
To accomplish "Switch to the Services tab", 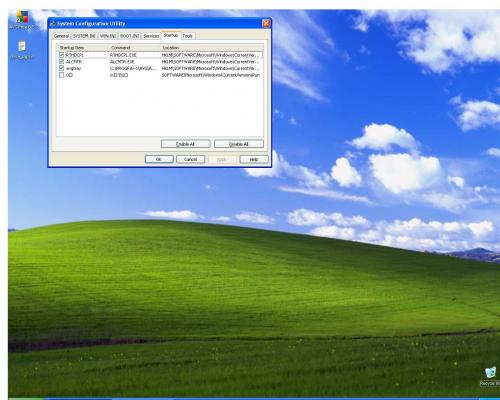I will click(151, 36).
